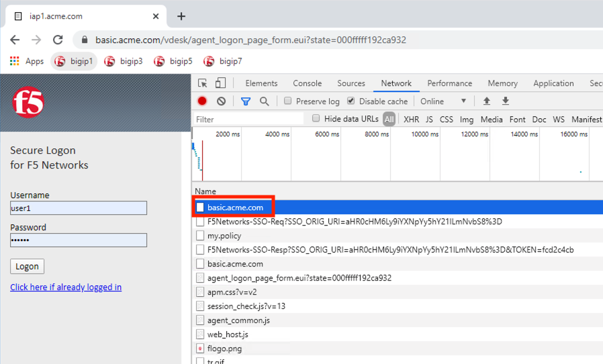Image resolution: width=603 pixels, height=364 pixels.
Task: Open the Apps bookmarks shortcut
Action: click(27, 61)
